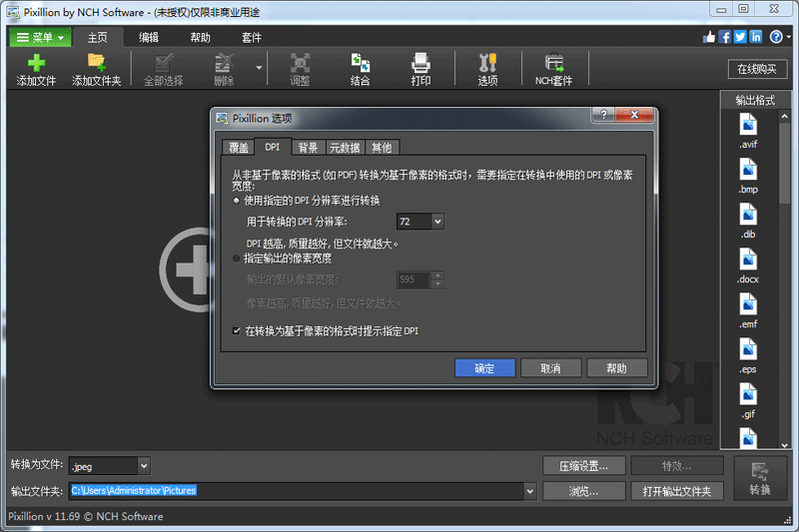The image size is (799, 532).
Task: Select 指定输出的像素宽度 radio option
Action: pyautogui.click(x=237, y=259)
